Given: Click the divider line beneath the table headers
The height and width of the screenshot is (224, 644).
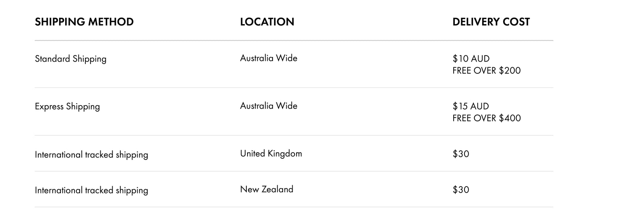Looking at the screenshot, I should (x=294, y=40).
